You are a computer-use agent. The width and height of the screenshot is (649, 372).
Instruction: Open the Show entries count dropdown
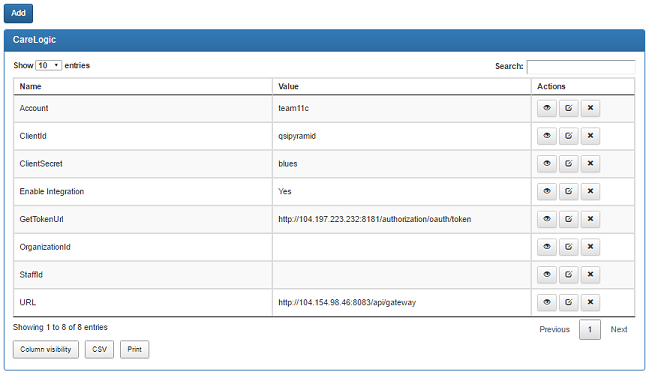(x=48, y=65)
